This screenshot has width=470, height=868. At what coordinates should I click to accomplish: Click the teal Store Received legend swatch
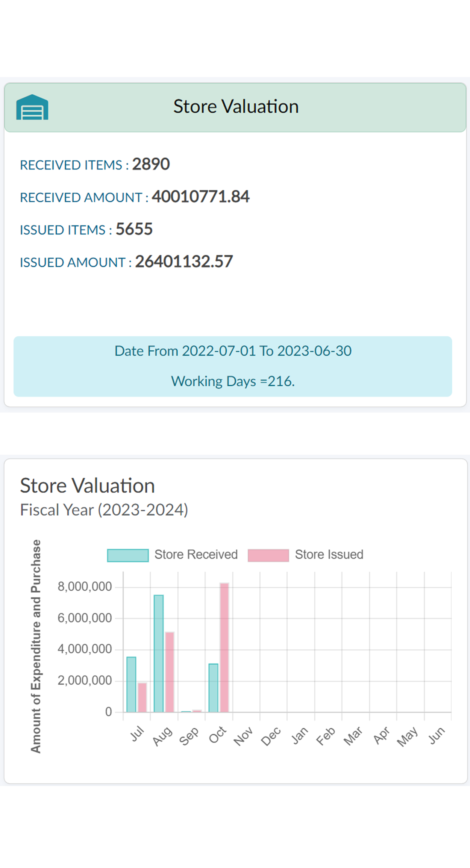(x=128, y=555)
